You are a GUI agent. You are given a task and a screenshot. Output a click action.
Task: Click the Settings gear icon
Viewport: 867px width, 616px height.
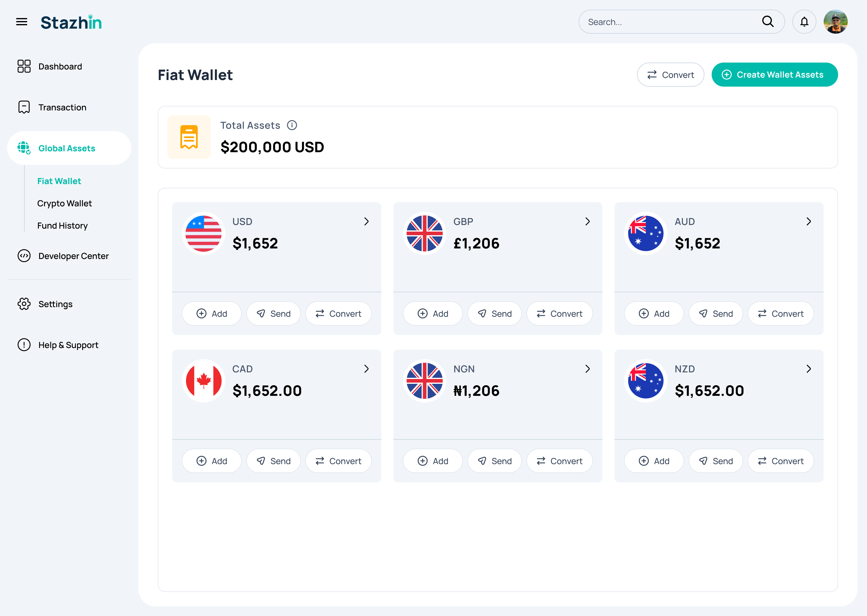[24, 304]
